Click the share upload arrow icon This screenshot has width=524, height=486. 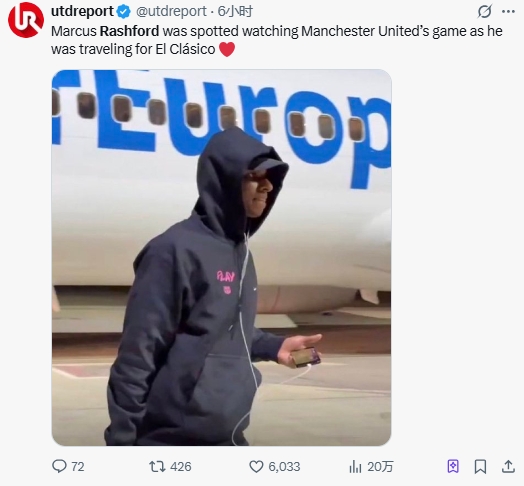coord(508,467)
